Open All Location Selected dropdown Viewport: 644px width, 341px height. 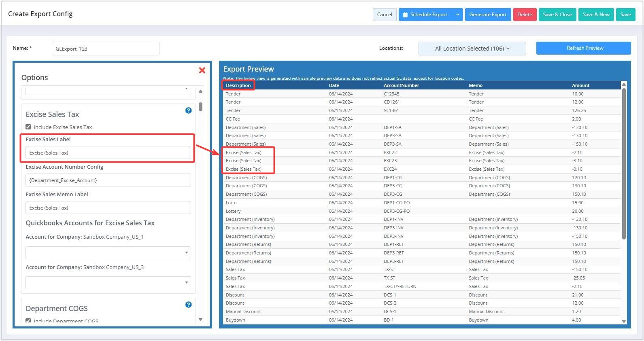tap(472, 49)
